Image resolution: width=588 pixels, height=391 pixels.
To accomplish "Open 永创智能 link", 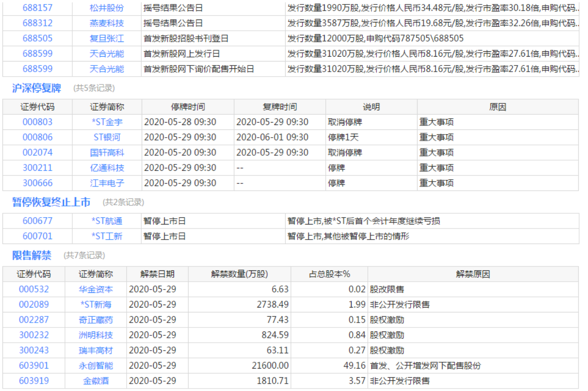I will [x=96, y=365].
